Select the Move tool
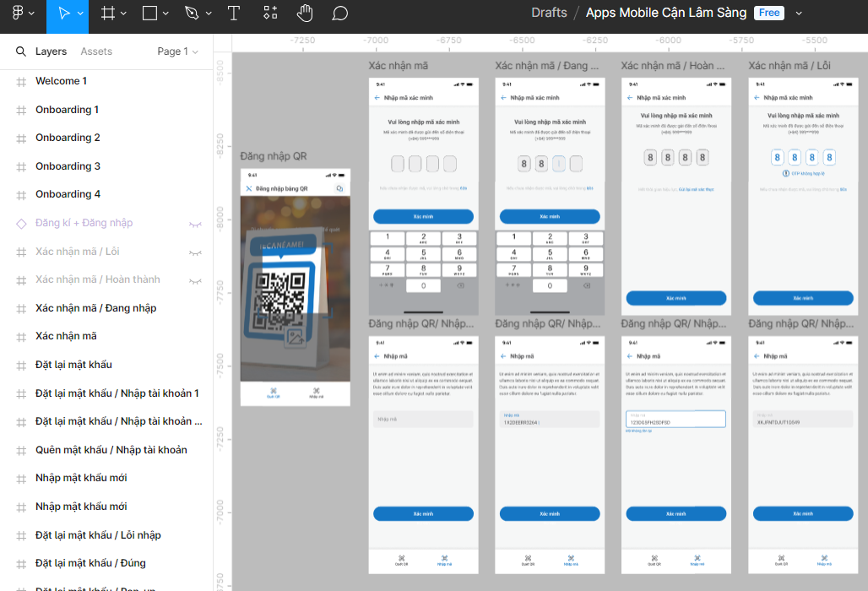This screenshot has width=868, height=591. [x=63, y=14]
